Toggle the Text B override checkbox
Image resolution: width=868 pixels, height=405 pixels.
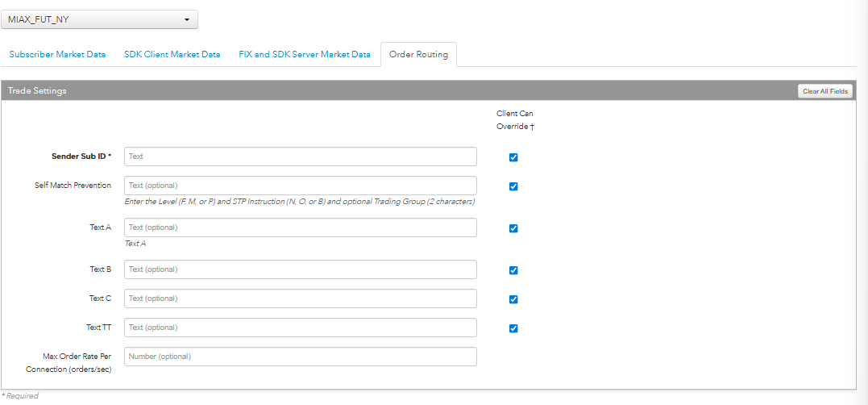(513, 270)
